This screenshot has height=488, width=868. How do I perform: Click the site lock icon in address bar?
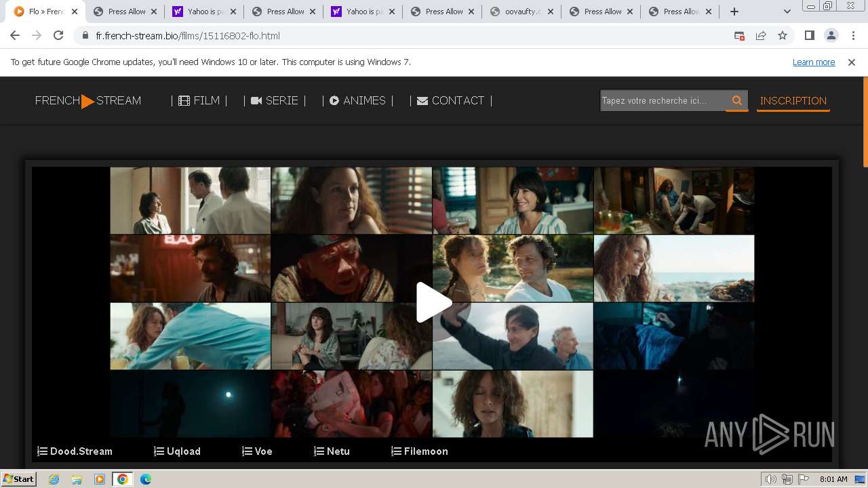(x=85, y=35)
